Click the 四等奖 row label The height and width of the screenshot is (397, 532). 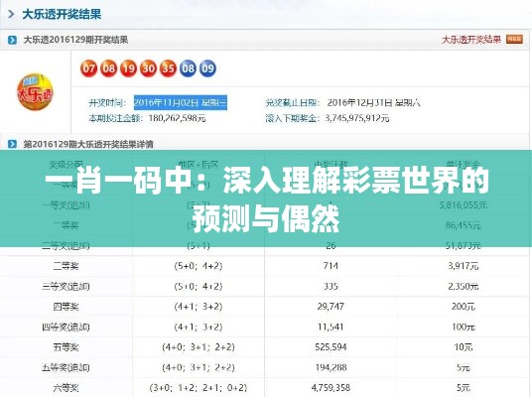click(66, 307)
